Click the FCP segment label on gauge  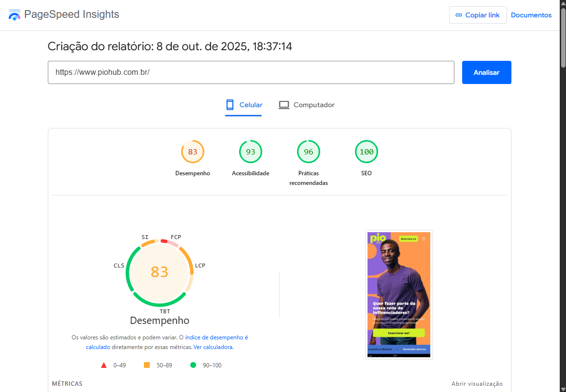pyautogui.click(x=176, y=237)
